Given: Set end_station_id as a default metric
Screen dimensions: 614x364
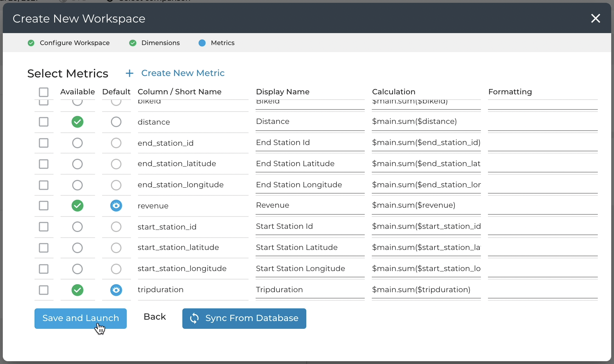Looking at the screenshot, I should point(116,143).
